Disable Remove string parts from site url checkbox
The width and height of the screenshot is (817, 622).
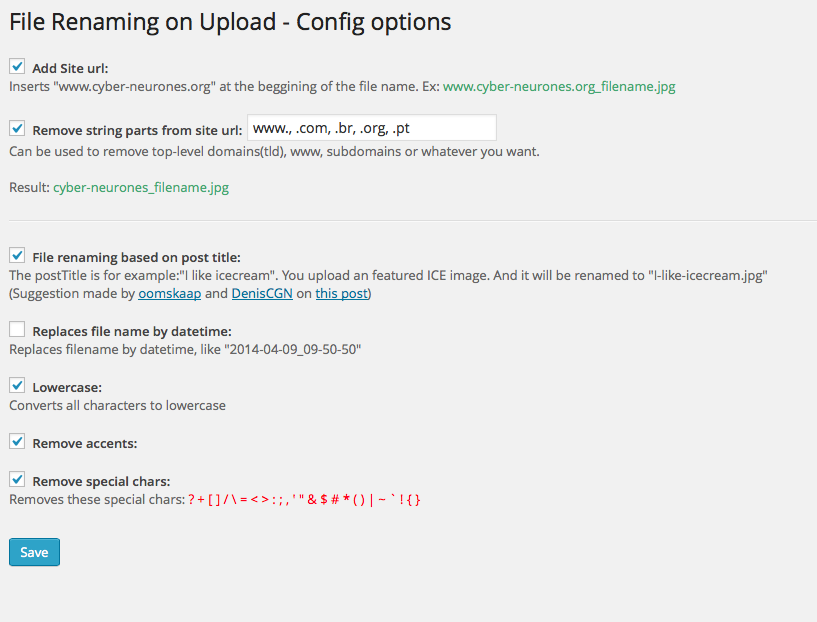pos(17,128)
